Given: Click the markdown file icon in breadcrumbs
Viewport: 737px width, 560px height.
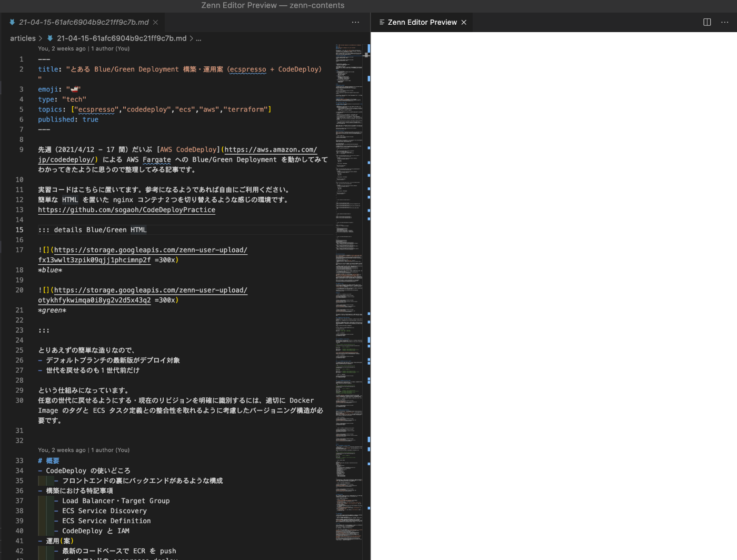Looking at the screenshot, I should [x=50, y=38].
